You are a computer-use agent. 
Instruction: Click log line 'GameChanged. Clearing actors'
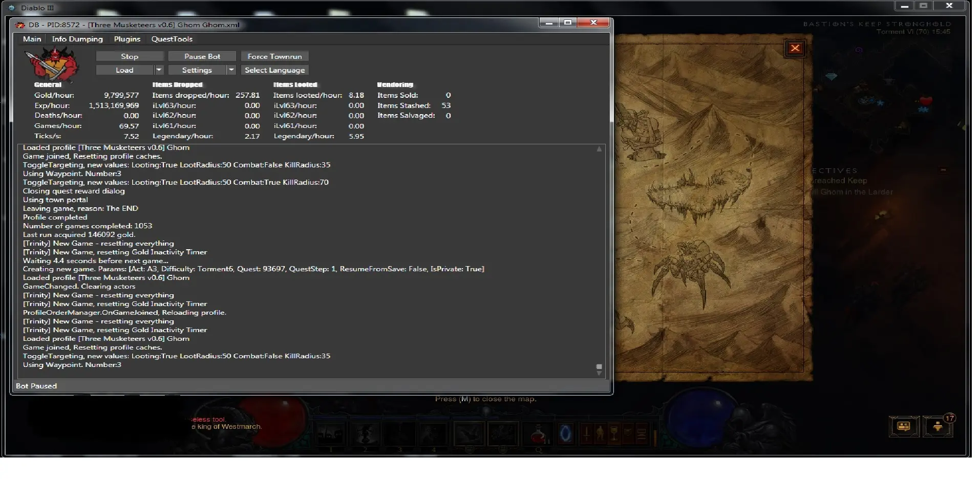coord(79,286)
